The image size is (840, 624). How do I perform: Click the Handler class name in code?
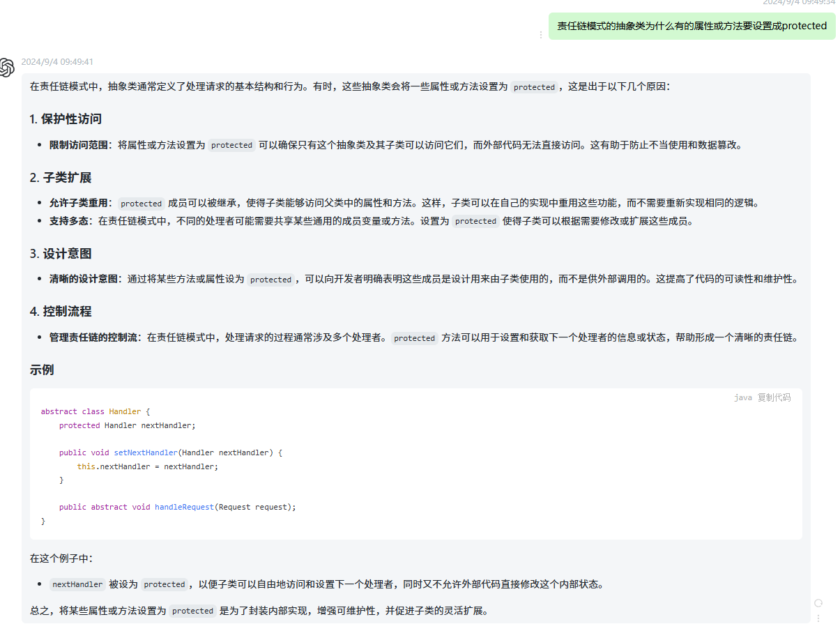tap(125, 411)
